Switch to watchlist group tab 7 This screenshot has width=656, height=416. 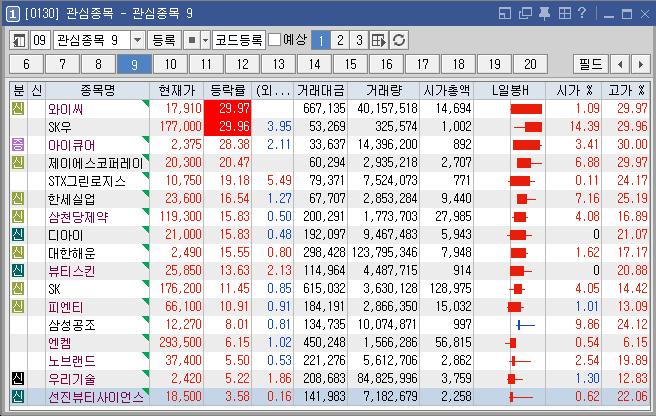[x=62, y=64]
